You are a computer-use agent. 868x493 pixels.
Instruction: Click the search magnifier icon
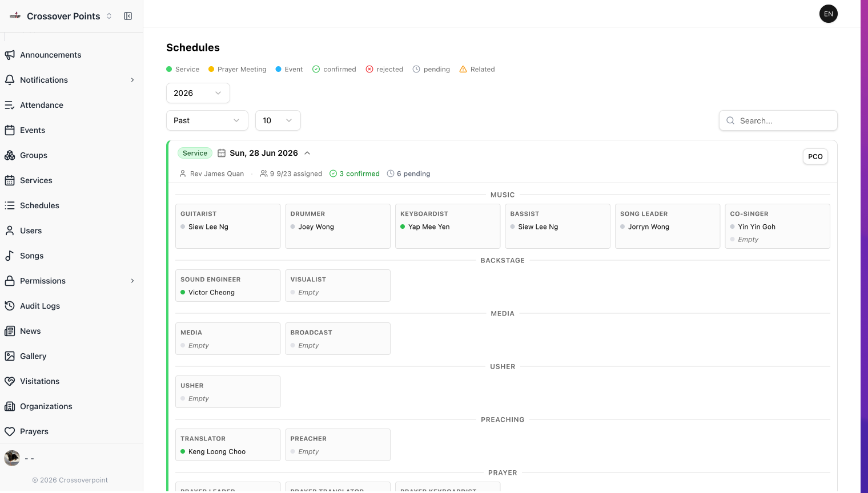[730, 120]
